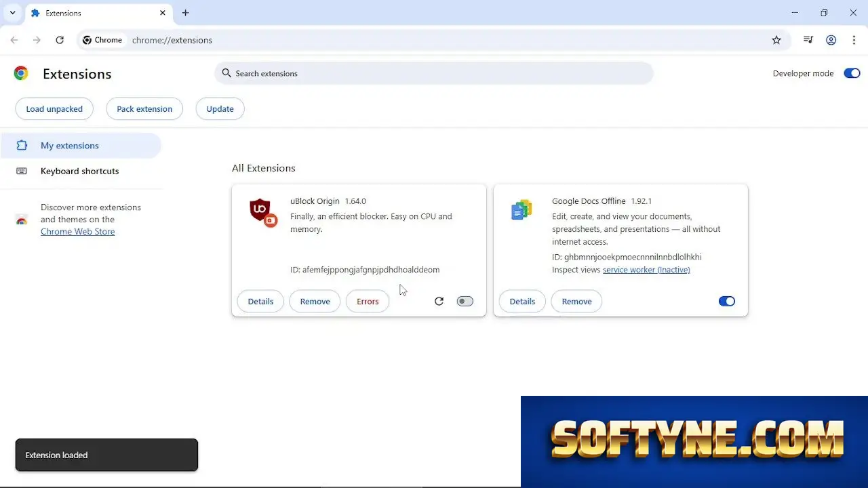Disable the Google Docs Offline toggle
The height and width of the screenshot is (488, 868).
[x=726, y=301]
